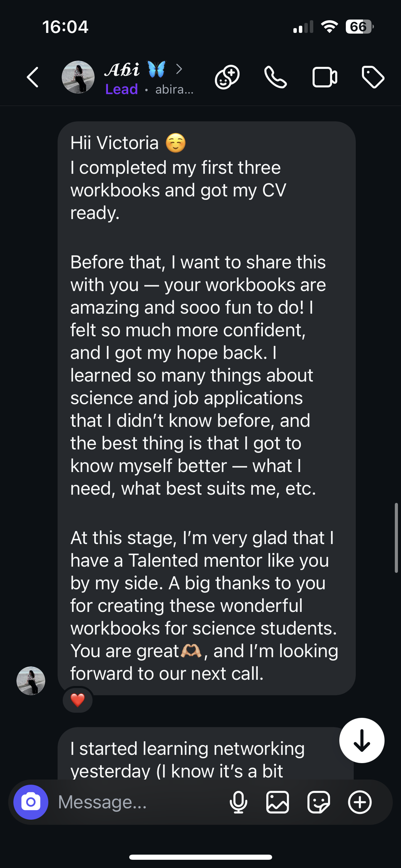Expand chat details chevron next to Abi
This screenshot has height=868, width=401.
point(179,69)
